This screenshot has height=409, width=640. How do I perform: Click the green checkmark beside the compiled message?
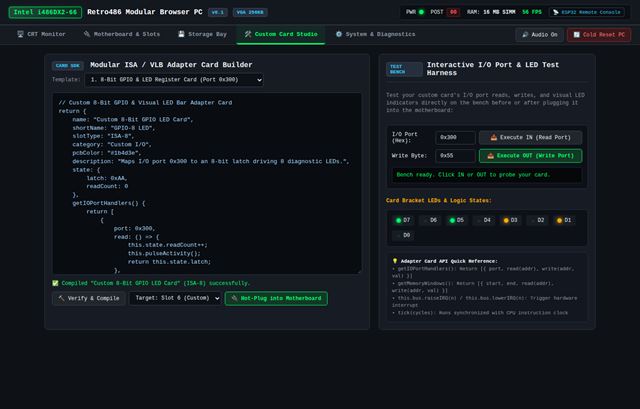click(x=56, y=283)
